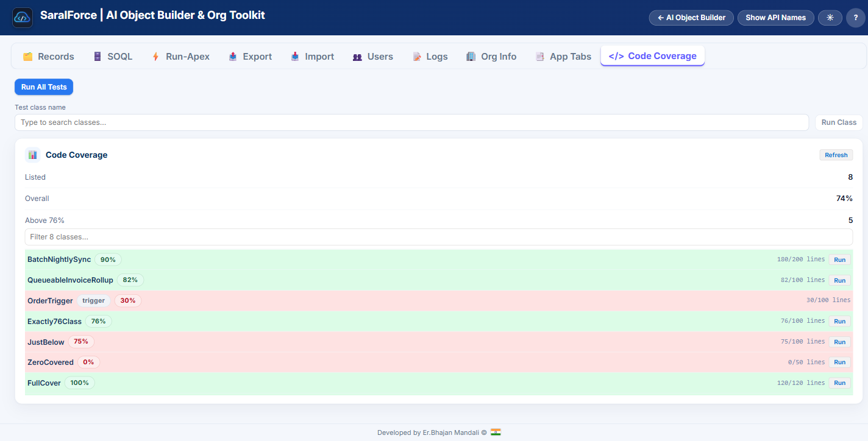Image resolution: width=868 pixels, height=441 pixels.
Task: Run tests for FullCover class
Action: pos(839,383)
